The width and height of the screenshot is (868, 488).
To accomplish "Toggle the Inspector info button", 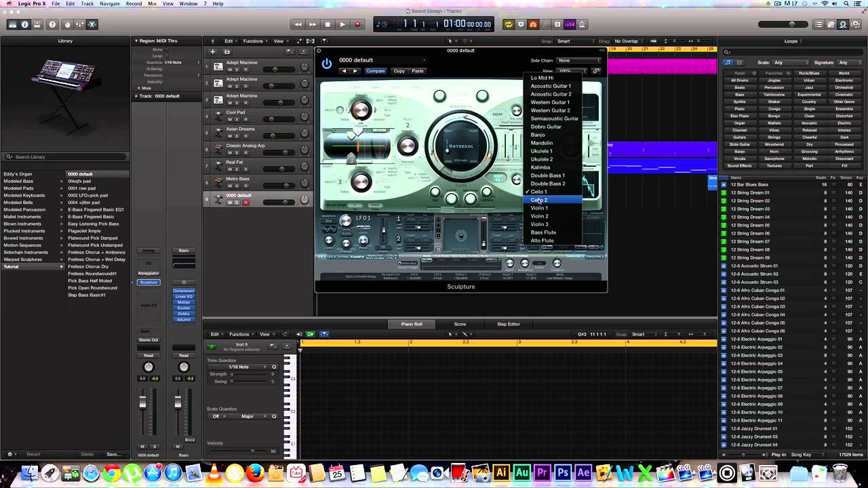I will pos(25,24).
